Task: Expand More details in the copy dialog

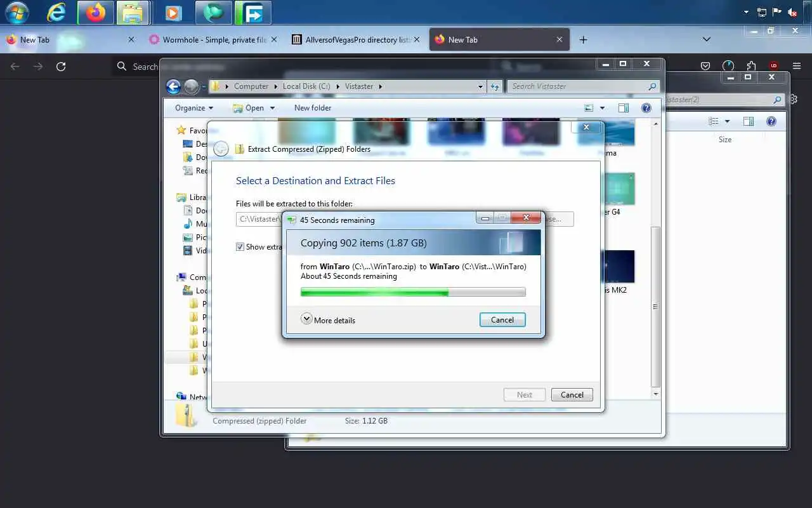Action: (328, 319)
